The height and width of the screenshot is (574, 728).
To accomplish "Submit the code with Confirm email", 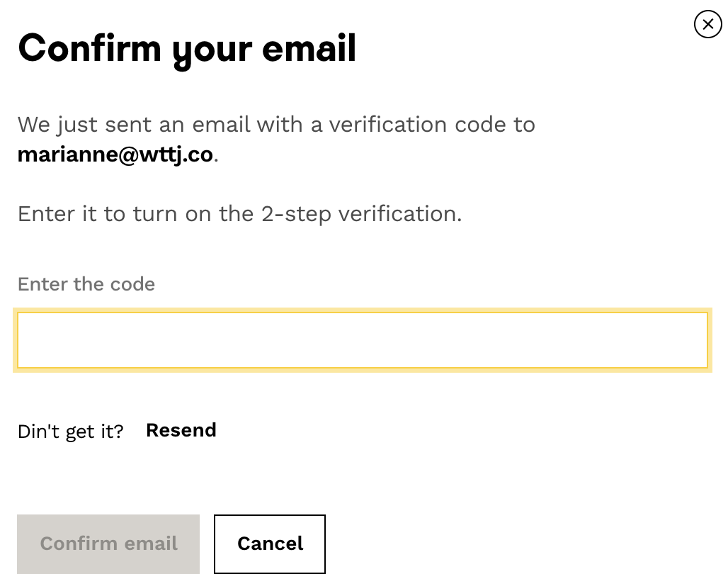I will click(108, 544).
